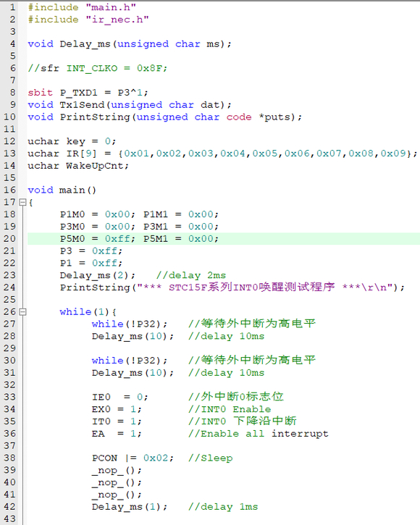Screen dimensions: 420x525
Task: Click the void Delay_ms prototype text
Action: pos(130,44)
